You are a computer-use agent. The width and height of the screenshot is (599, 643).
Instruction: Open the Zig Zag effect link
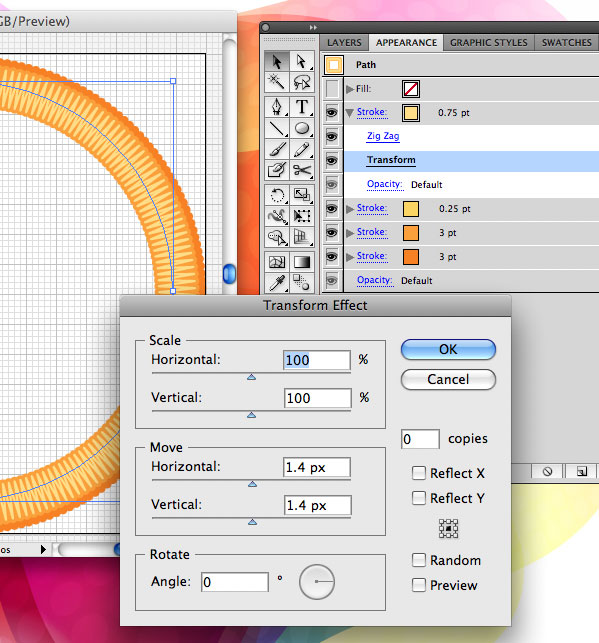tap(383, 136)
